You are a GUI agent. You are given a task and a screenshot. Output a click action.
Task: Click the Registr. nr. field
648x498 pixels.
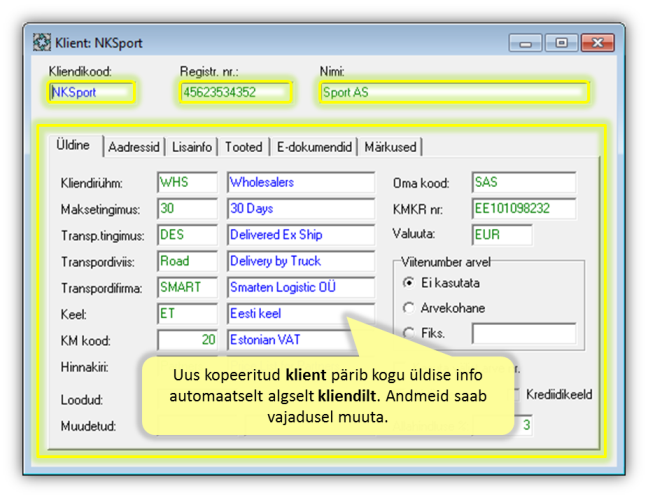pyautogui.click(x=236, y=92)
